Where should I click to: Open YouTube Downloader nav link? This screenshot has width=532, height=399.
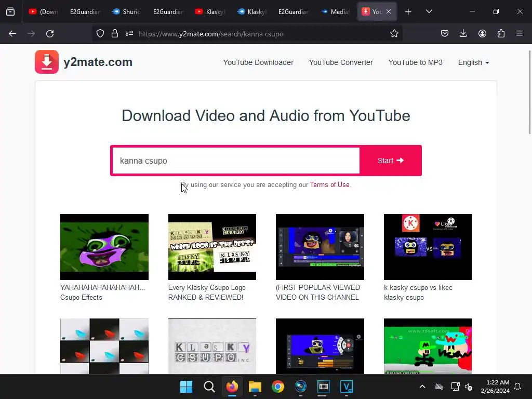[x=258, y=62]
